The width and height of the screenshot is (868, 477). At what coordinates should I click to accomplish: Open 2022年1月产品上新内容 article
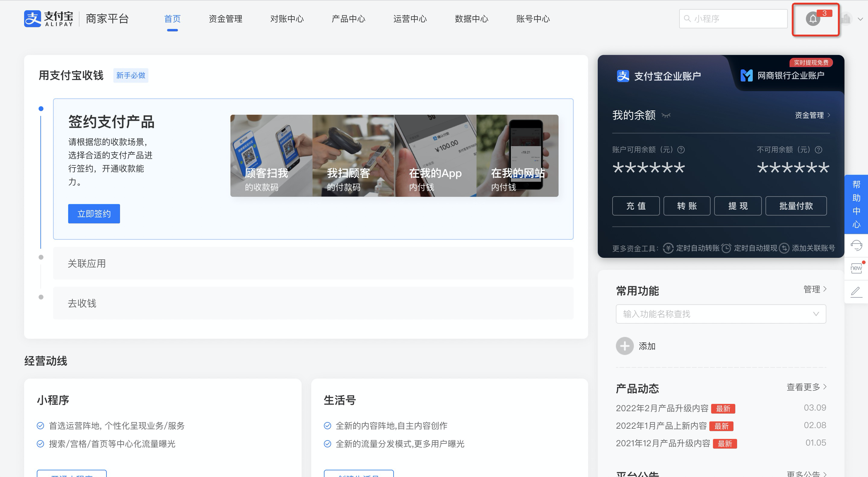coord(661,426)
